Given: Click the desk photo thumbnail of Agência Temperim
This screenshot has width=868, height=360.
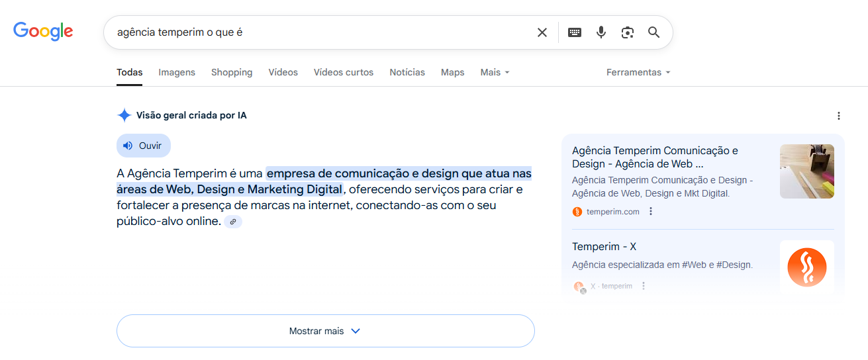Looking at the screenshot, I should [x=807, y=171].
